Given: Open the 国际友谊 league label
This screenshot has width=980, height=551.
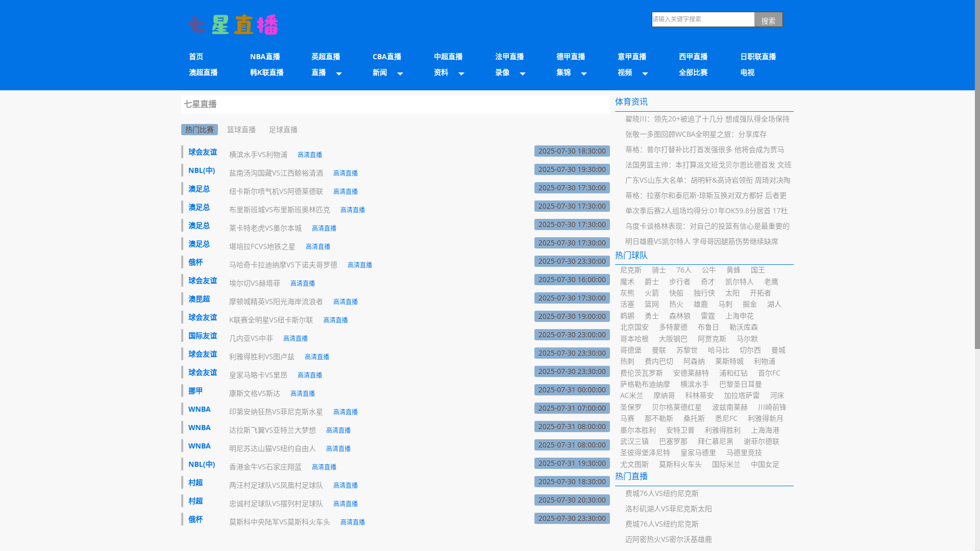Looking at the screenshot, I should click(203, 336).
